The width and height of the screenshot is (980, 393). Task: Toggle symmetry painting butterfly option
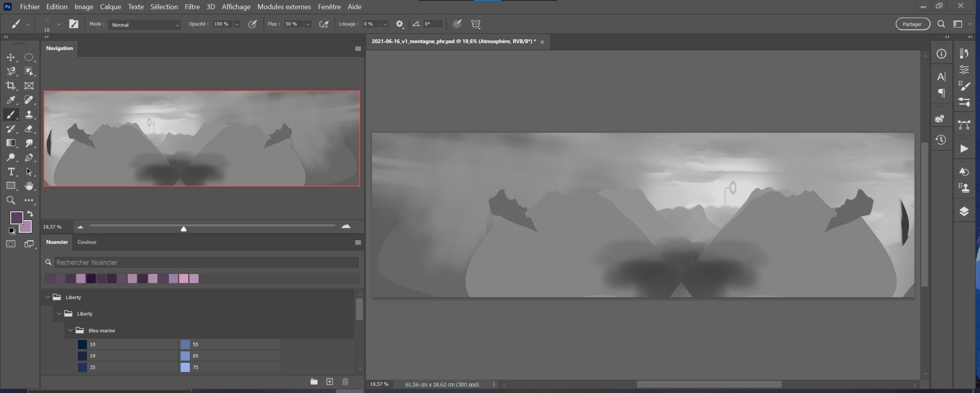(475, 24)
